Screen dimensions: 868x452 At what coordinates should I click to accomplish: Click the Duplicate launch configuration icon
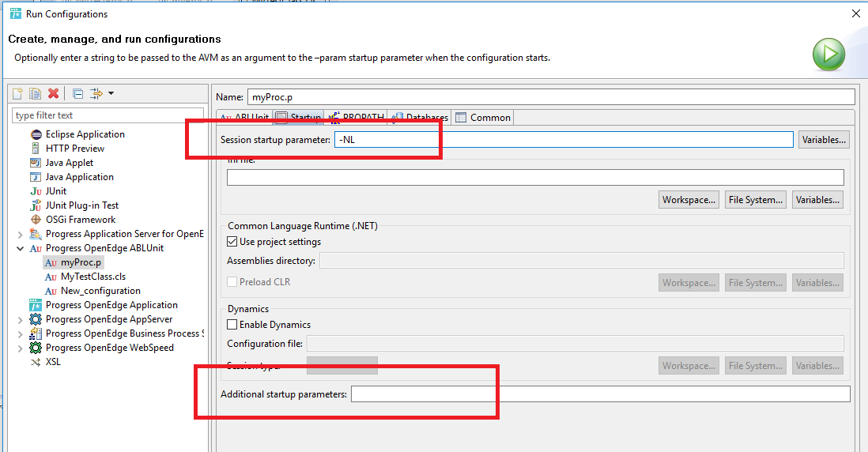[36, 93]
